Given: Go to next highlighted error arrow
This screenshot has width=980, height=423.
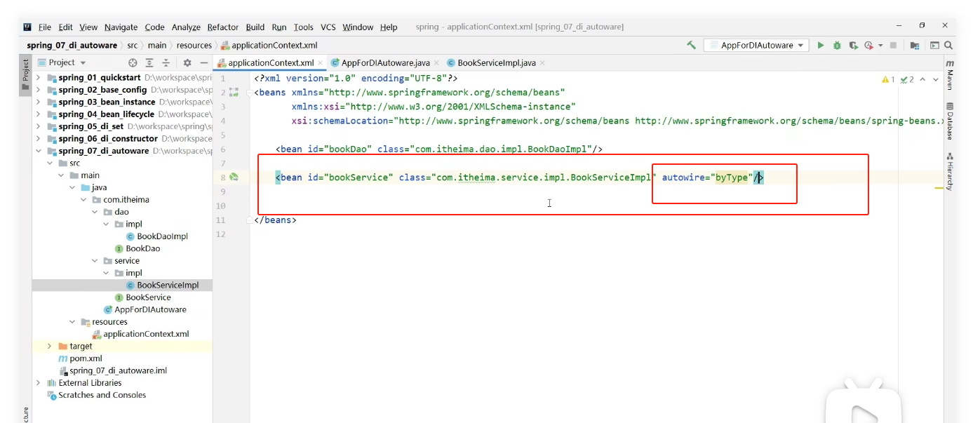Looking at the screenshot, I should 936,79.
